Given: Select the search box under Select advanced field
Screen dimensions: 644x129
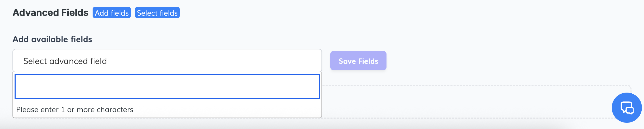Looking at the screenshot, I should click(x=167, y=86).
